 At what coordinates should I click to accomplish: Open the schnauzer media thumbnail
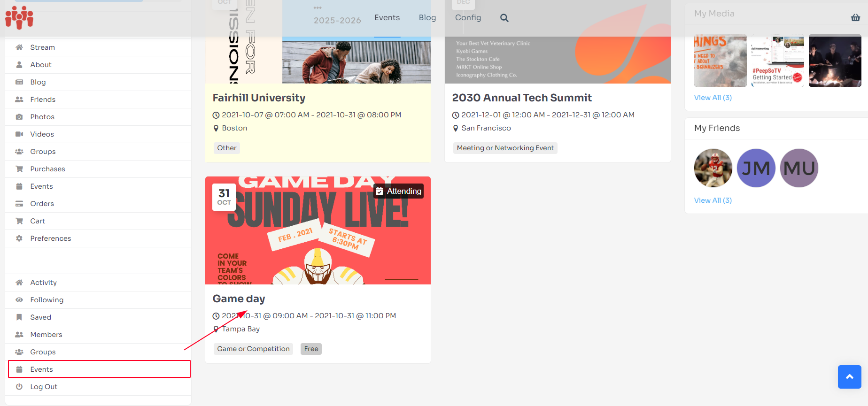(x=721, y=61)
